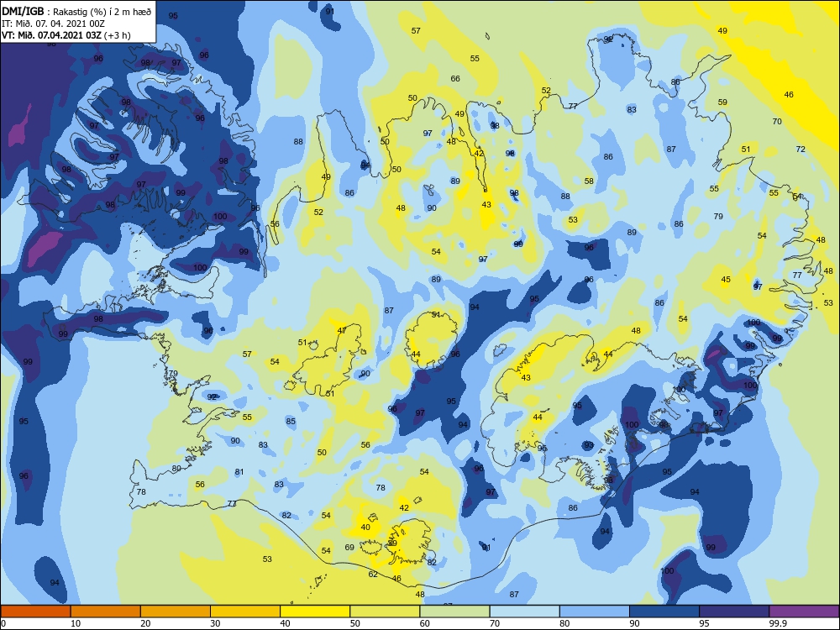
Task: Click the title text 'DMI/IGB : Rakastig (%) í 2 m hæð'
Action: [x=77, y=12]
